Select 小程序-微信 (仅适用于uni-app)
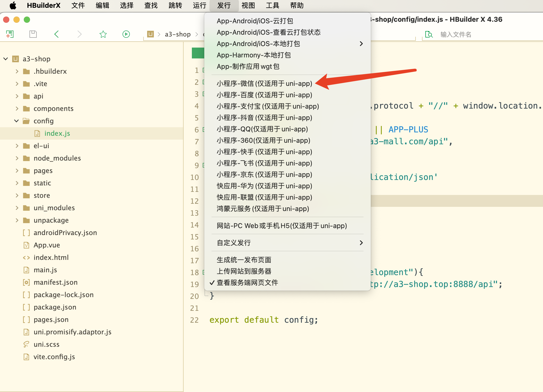 [x=288, y=84]
